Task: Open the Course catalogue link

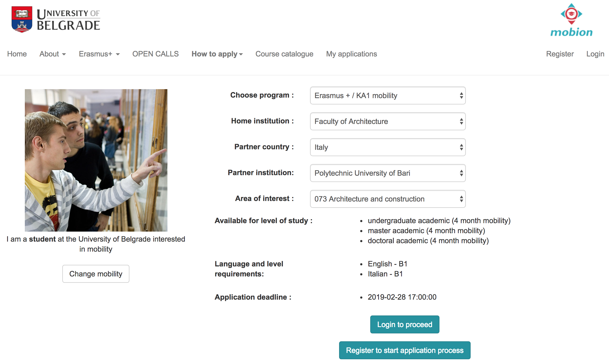Action: click(284, 54)
